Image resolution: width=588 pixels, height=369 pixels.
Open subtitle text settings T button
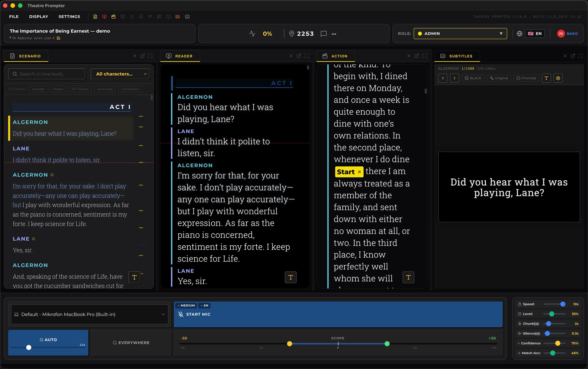546,78
